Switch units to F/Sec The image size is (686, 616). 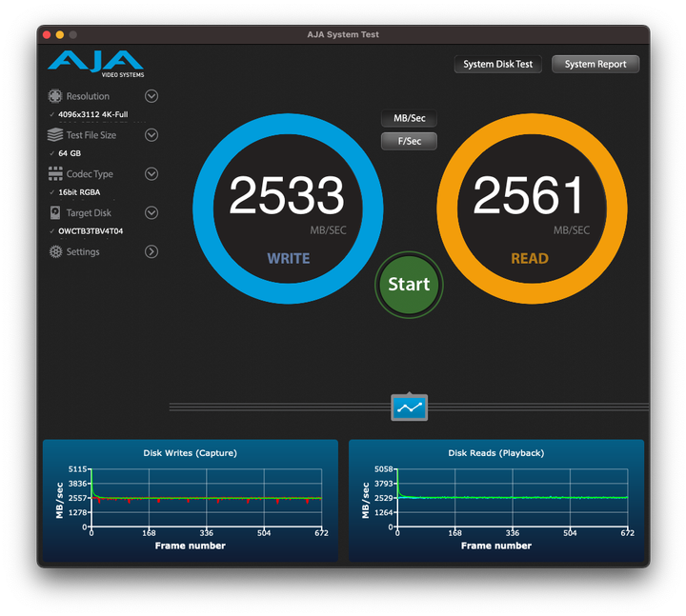[409, 141]
